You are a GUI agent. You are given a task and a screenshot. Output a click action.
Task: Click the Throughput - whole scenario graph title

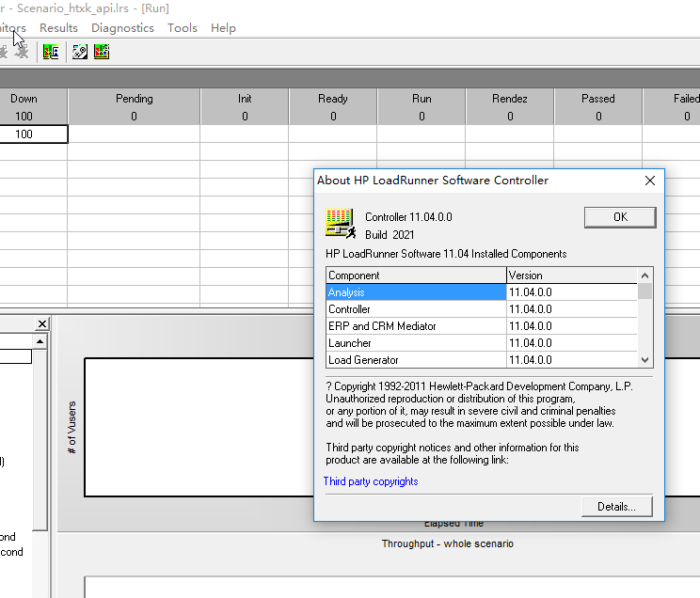(x=447, y=543)
